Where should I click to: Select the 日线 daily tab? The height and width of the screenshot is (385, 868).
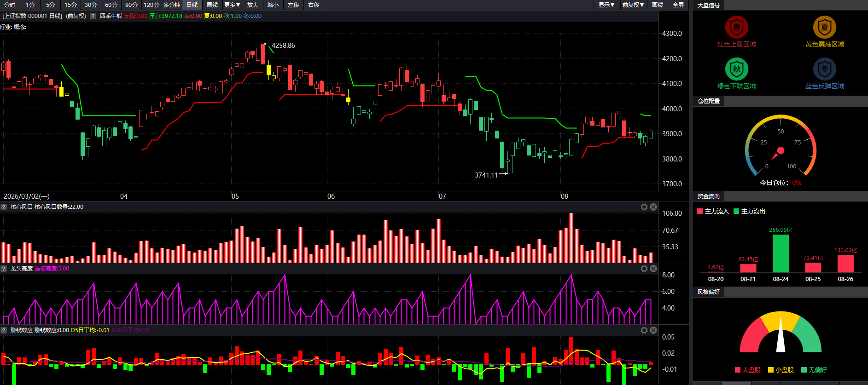(x=192, y=5)
